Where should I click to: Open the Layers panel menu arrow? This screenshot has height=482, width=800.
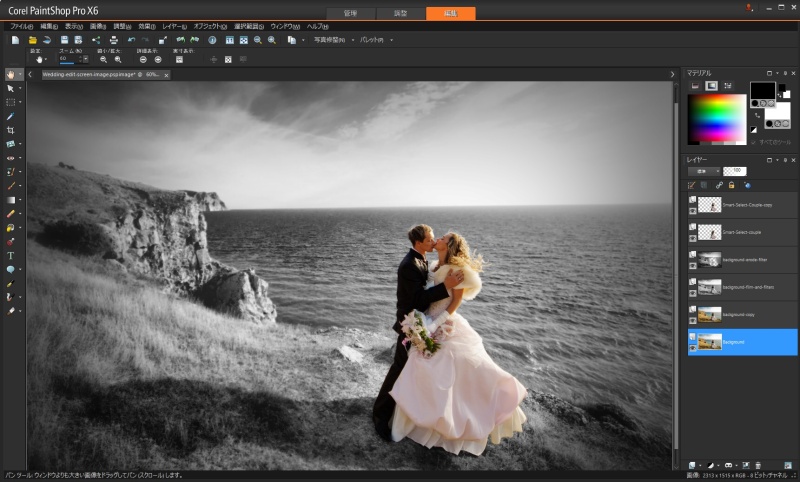[x=777, y=160]
